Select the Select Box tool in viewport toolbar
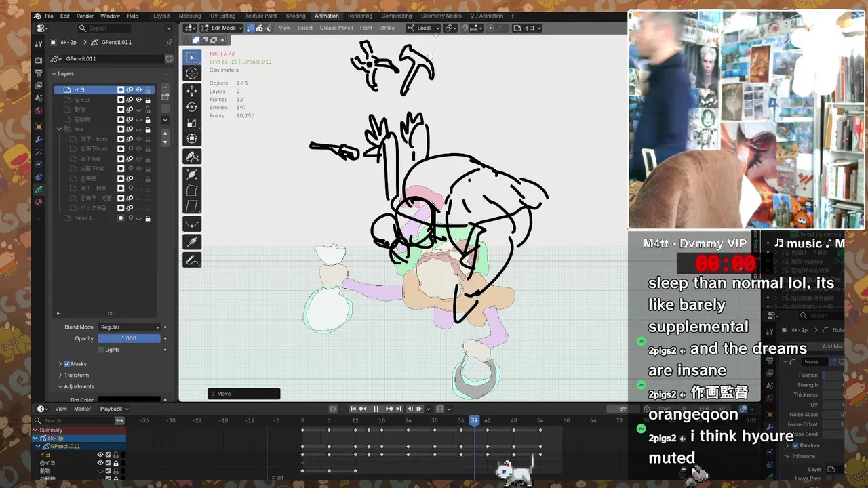868x488 pixels. point(192,58)
